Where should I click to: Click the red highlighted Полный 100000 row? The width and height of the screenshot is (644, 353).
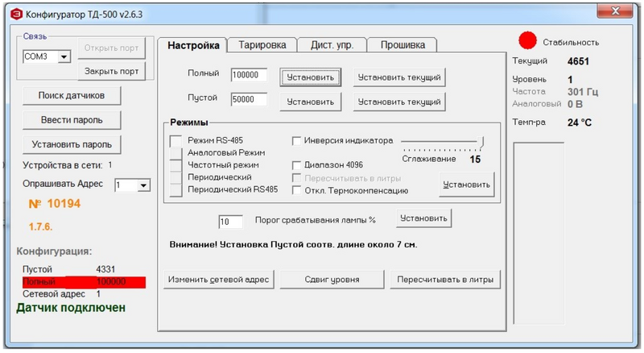84,282
